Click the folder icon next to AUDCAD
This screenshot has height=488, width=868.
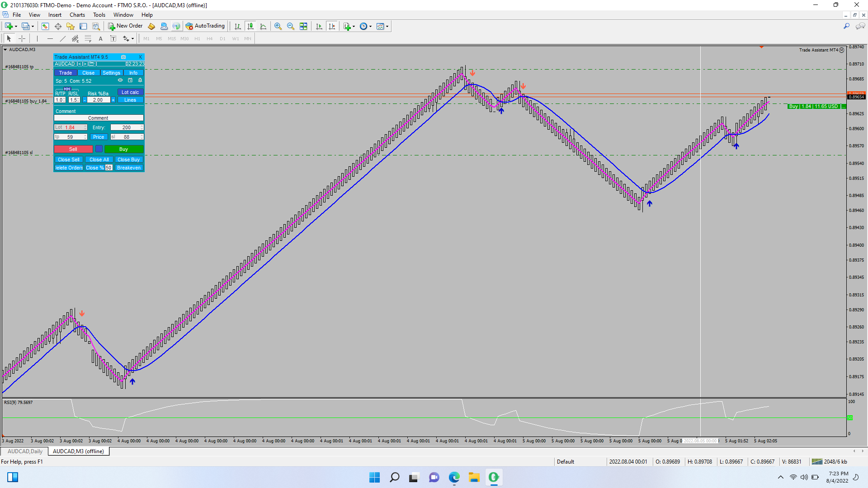point(92,64)
